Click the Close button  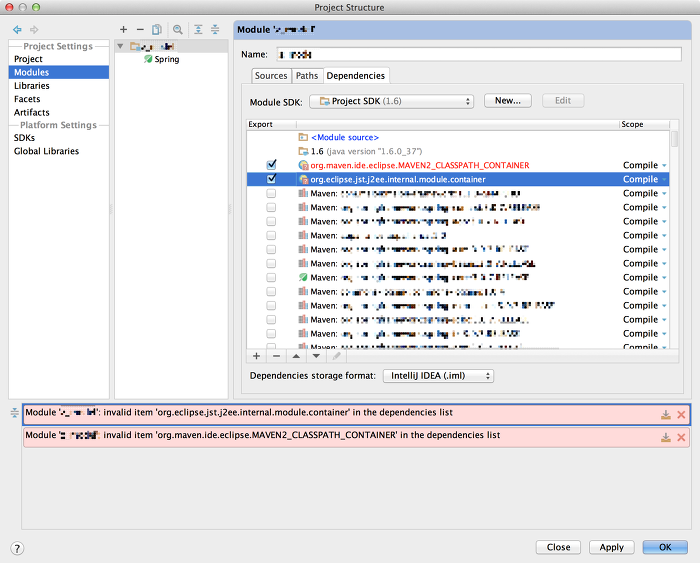558,547
